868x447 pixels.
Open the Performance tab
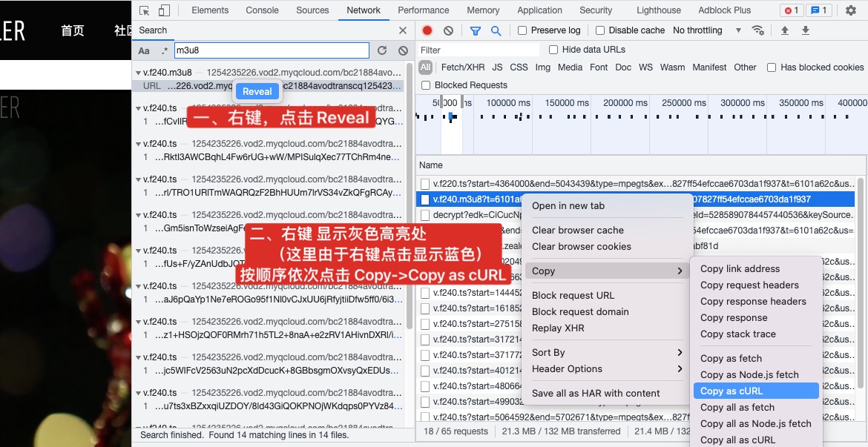tap(423, 10)
